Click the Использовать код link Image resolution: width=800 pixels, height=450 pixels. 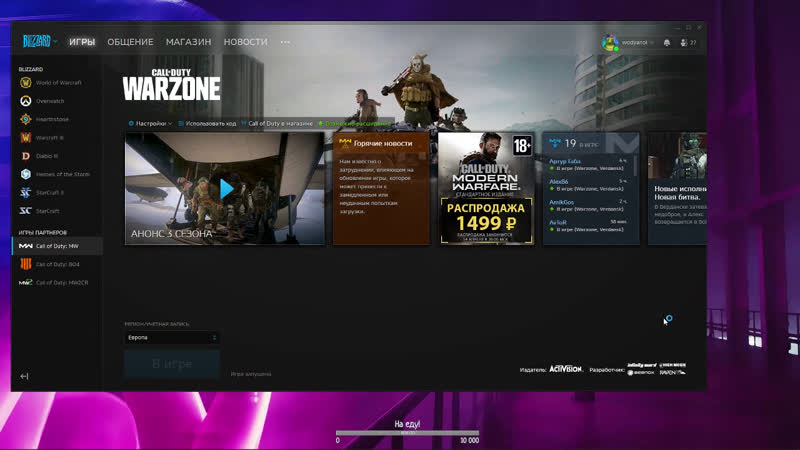click(208, 123)
